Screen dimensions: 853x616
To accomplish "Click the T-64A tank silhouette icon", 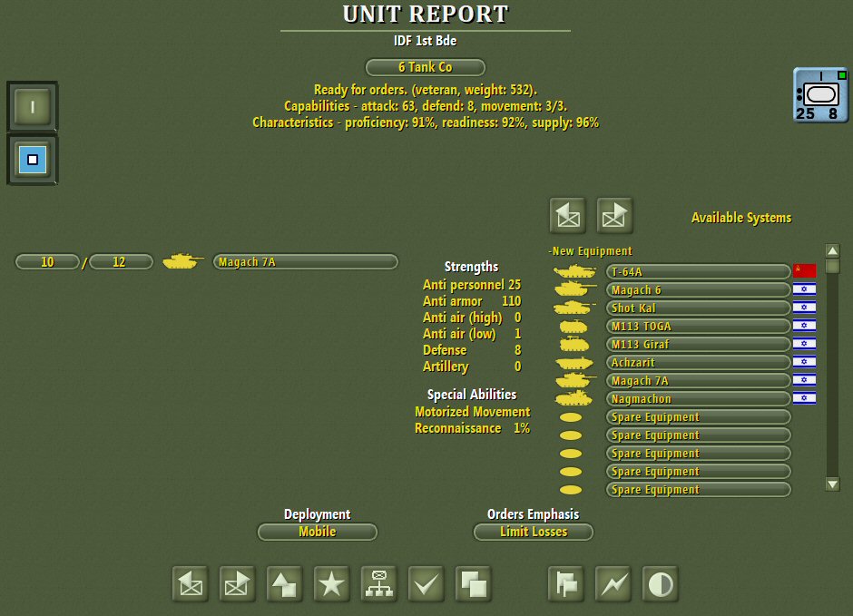I will click(x=574, y=271).
